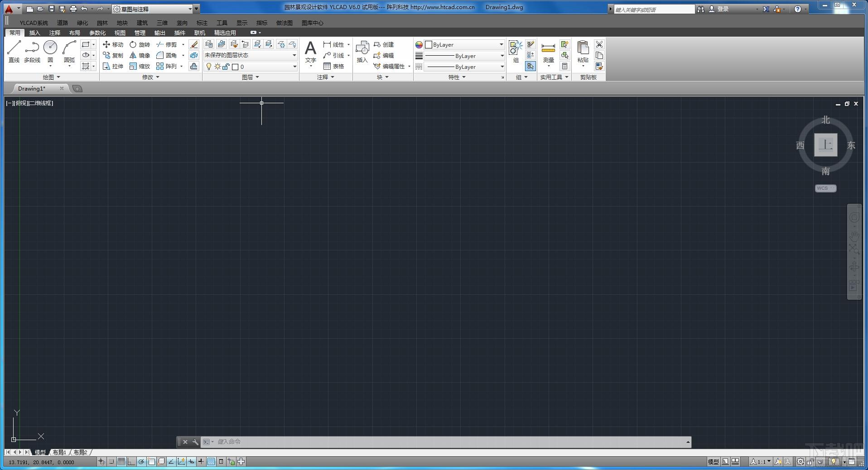Toggle object snap in the status bar

click(151, 461)
